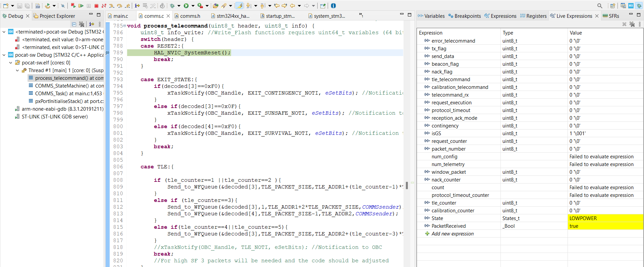Image resolution: width=644 pixels, height=267 pixels.
Task: Click the Open Perspective icon
Action: [613, 6]
